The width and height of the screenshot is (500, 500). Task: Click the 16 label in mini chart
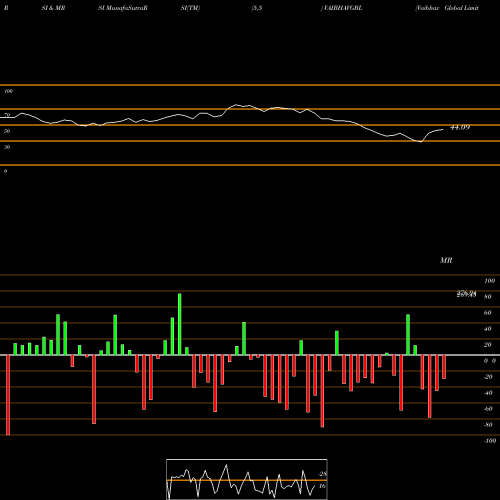click(x=322, y=486)
